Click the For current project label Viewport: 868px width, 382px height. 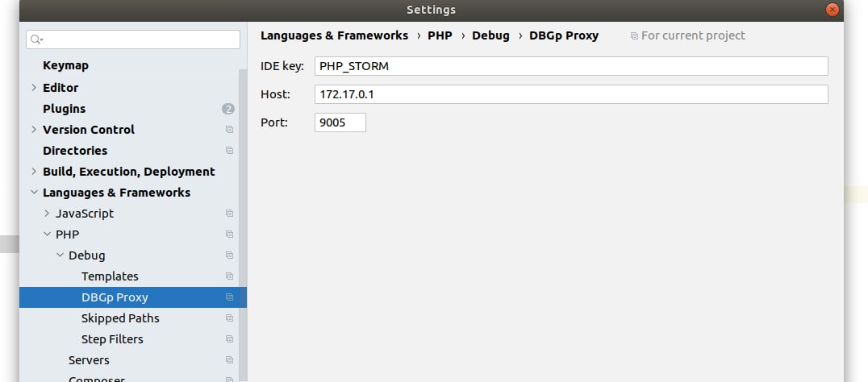tap(693, 35)
